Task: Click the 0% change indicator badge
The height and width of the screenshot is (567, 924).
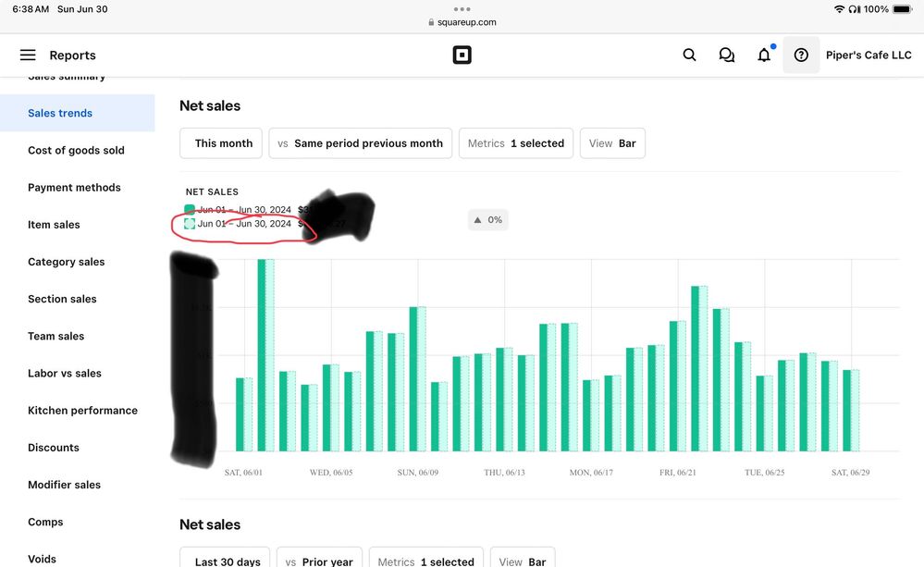Action: pyautogui.click(x=487, y=220)
